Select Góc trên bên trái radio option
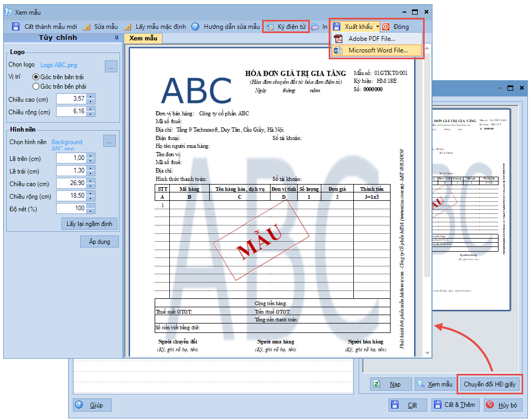The image size is (530, 420). 36,77
